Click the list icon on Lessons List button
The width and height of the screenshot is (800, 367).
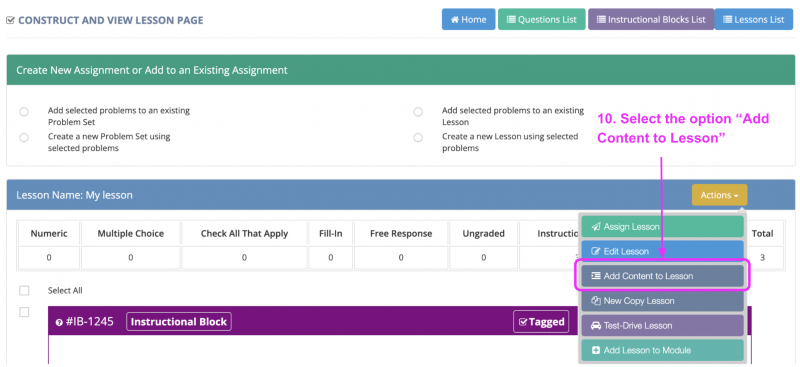[x=727, y=19]
